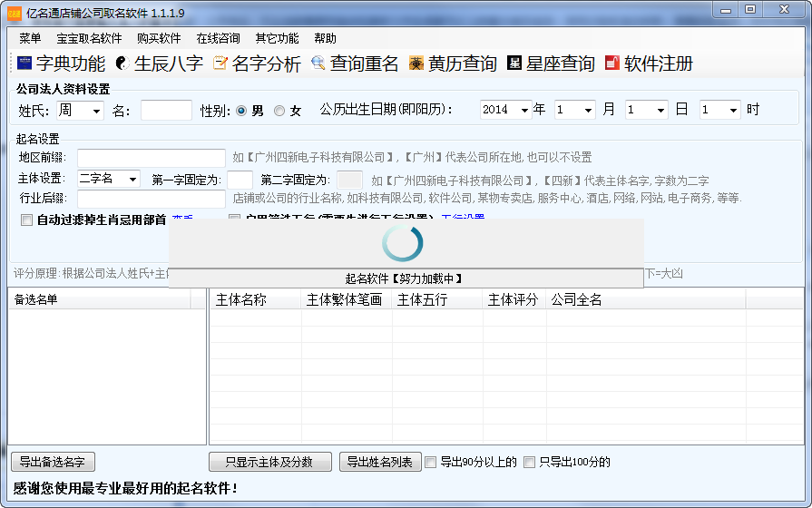The width and height of the screenshot is (812, 508).
Task: Click the 主体名称 column header
Action: [255, 300]
